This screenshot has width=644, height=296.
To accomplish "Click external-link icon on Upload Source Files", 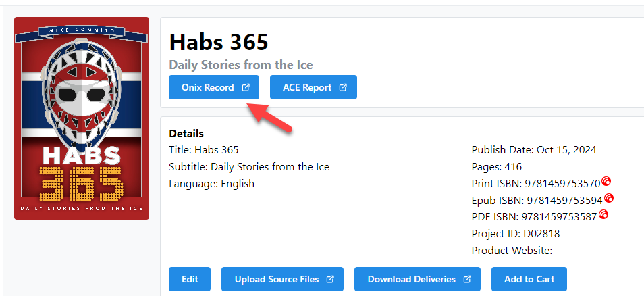I will (x=330, y=279).
